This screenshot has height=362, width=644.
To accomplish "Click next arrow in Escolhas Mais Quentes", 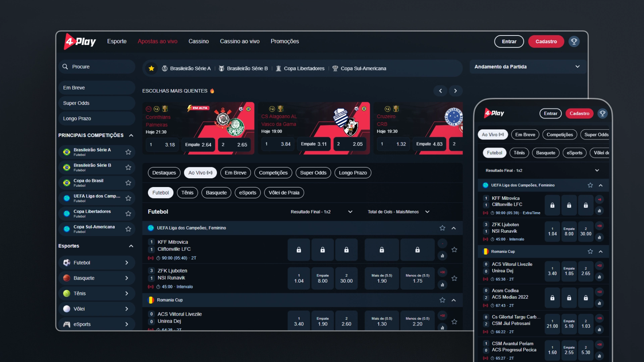I will (455, 91).
